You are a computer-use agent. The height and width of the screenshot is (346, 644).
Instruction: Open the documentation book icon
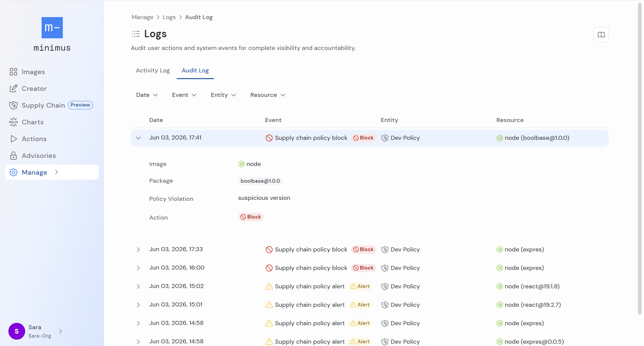pos(601,35)
